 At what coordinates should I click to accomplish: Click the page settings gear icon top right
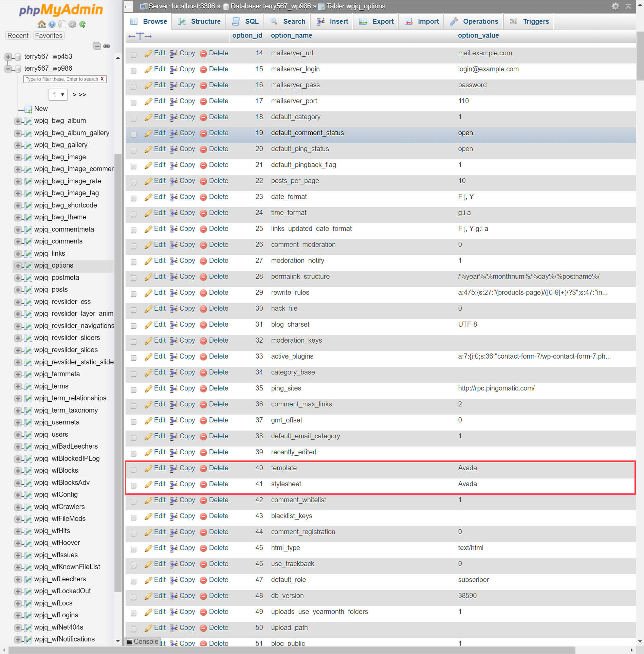[x=615, y=6]
